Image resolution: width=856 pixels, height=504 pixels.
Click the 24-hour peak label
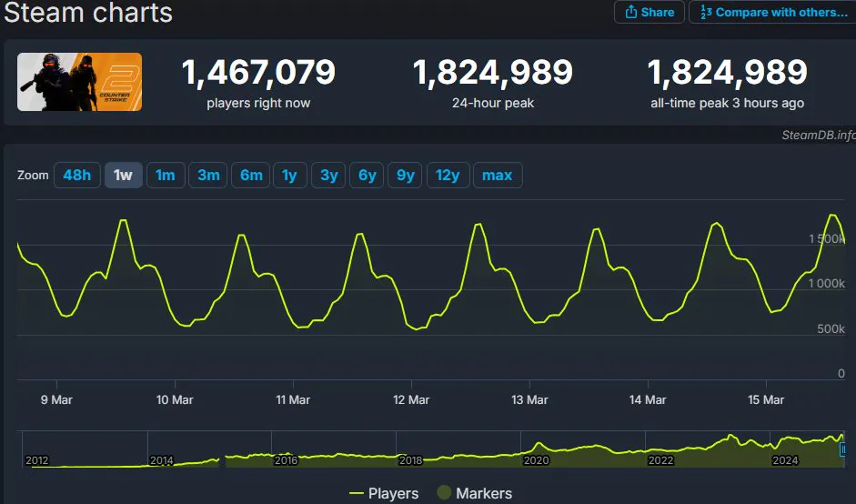(x=493, y=103)
